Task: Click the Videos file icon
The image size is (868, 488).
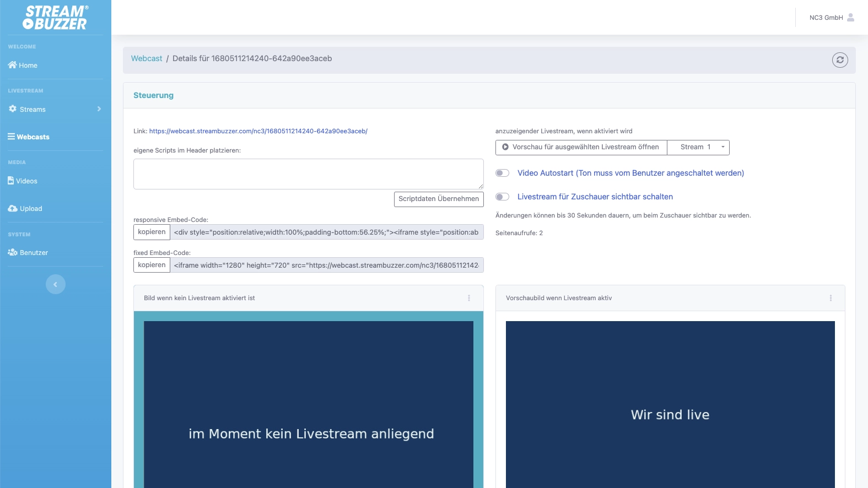Action: click(10, 181)
